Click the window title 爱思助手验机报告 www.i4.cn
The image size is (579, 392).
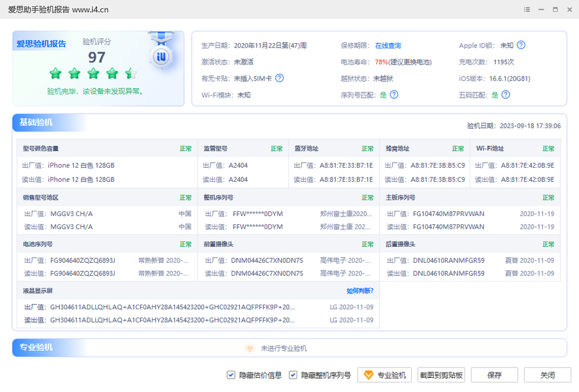59,10
